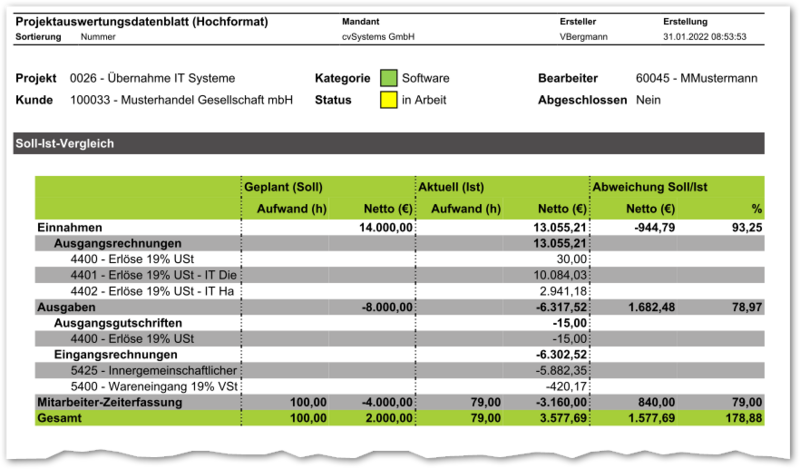Screen dimensions: 800x469
Task: Click Einnahmen percentage 93,25
Action: 747,228
